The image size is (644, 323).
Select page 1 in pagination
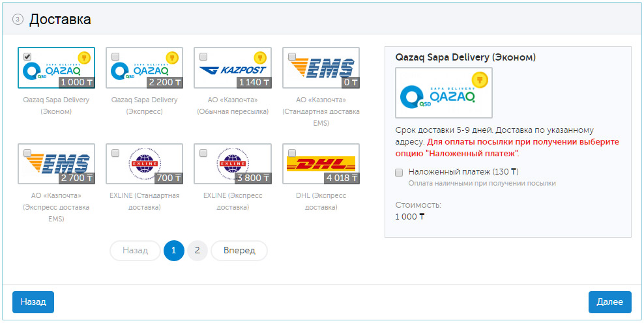[x=174, y=251]
